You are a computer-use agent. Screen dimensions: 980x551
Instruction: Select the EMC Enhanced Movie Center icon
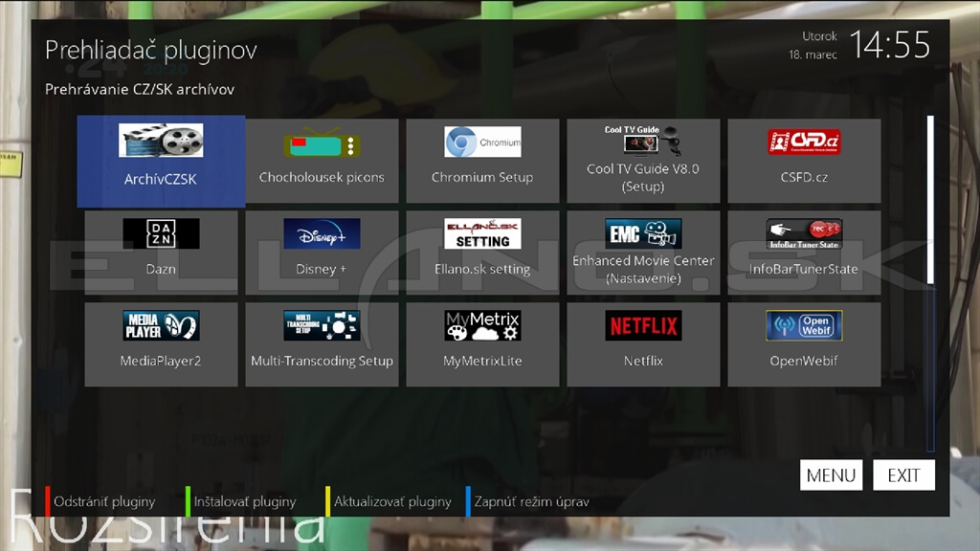(643, 233)
